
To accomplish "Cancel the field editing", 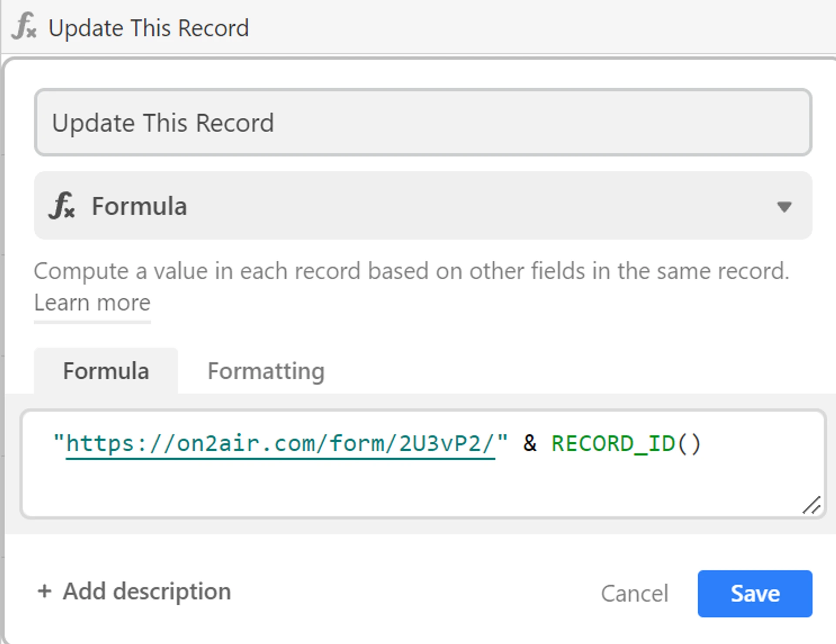I will click(x=634, y=594).
